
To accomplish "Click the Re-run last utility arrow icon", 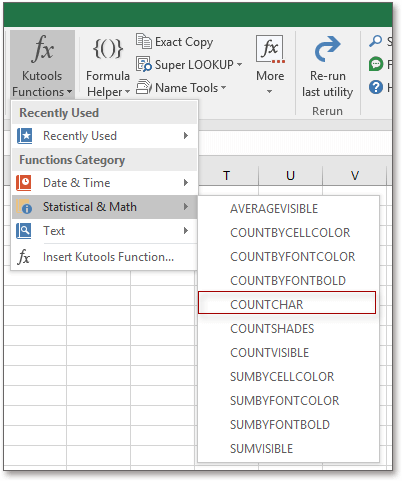I will (327, 49).
